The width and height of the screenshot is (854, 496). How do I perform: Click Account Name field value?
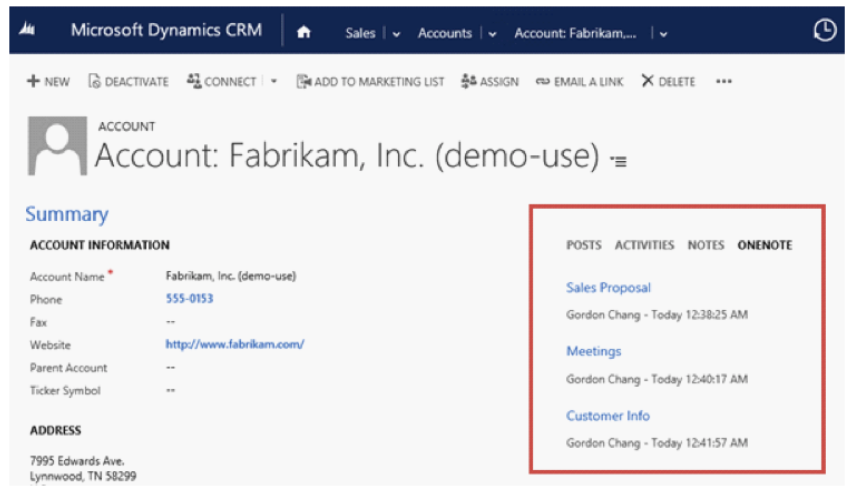231,276
